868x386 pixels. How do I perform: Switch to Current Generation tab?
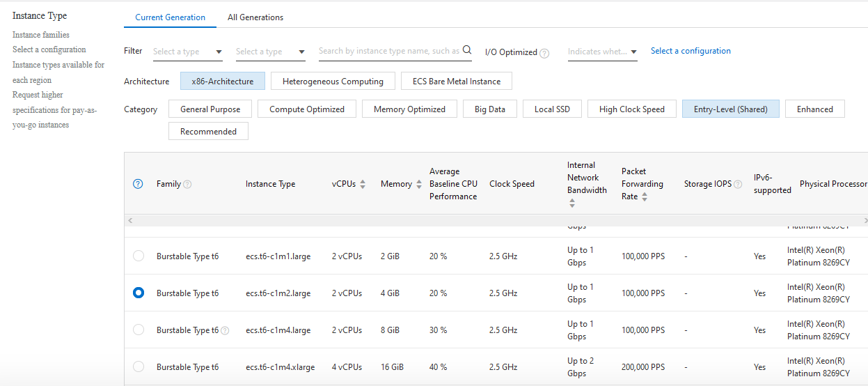(x=171, y=17)
